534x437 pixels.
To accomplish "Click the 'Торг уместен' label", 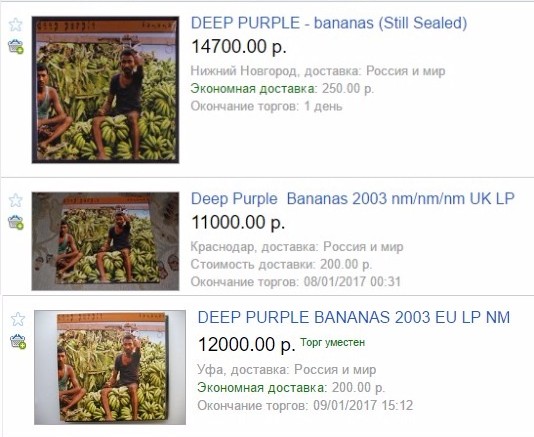I will [x=332, y=342].
